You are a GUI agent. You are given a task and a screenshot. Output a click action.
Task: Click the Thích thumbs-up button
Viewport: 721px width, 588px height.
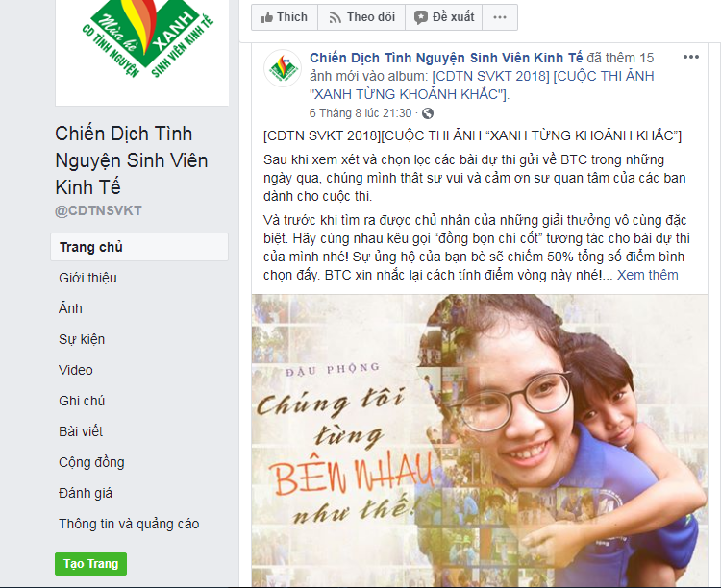[x=285, y=17]
